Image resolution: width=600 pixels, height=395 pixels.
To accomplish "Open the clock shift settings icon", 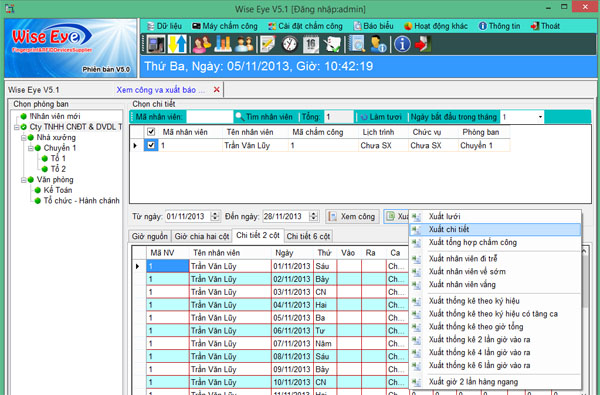I will (x=290, y=44).
